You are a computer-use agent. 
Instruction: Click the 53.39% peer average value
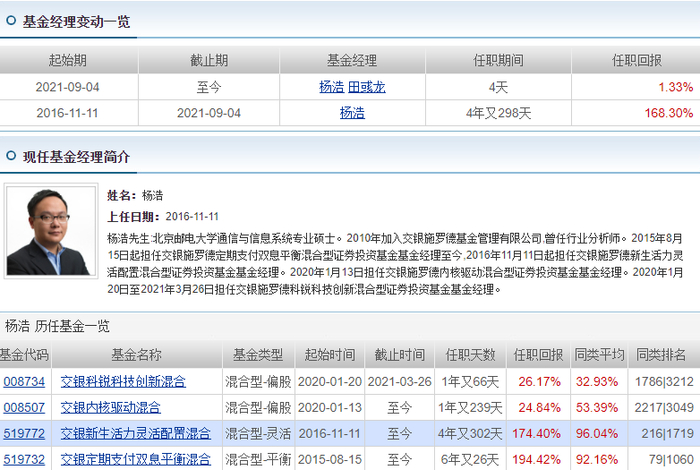(597, 408)
